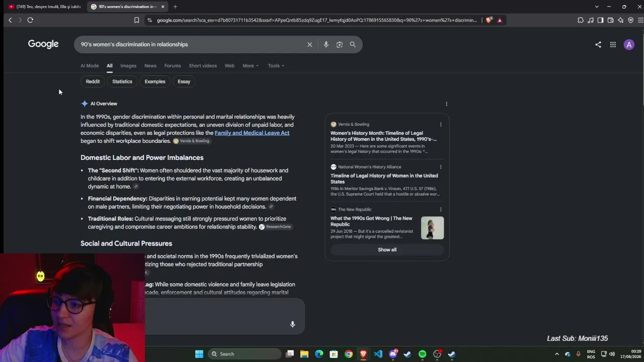Switch to Forums results tab
Image resolution: width=644 pixels, height=362 pixels.
173,66
